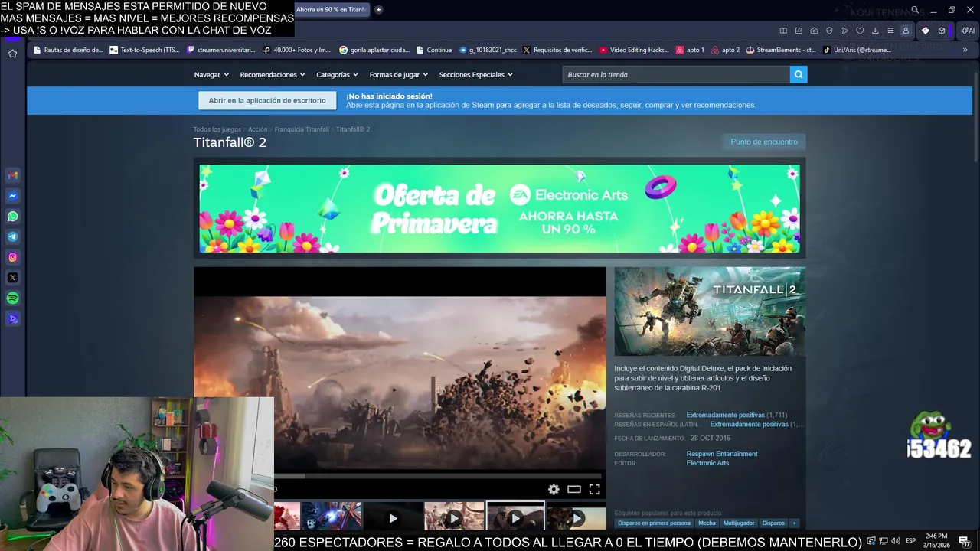980x551 pixels.
Task: Click the ESP keyboard language indicator
Action: (x=911, y=541)
